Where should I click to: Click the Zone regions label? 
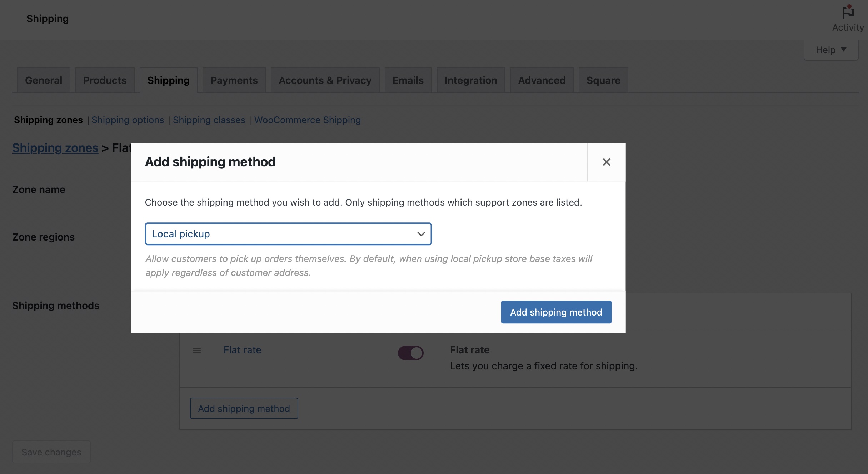point(44,237)
